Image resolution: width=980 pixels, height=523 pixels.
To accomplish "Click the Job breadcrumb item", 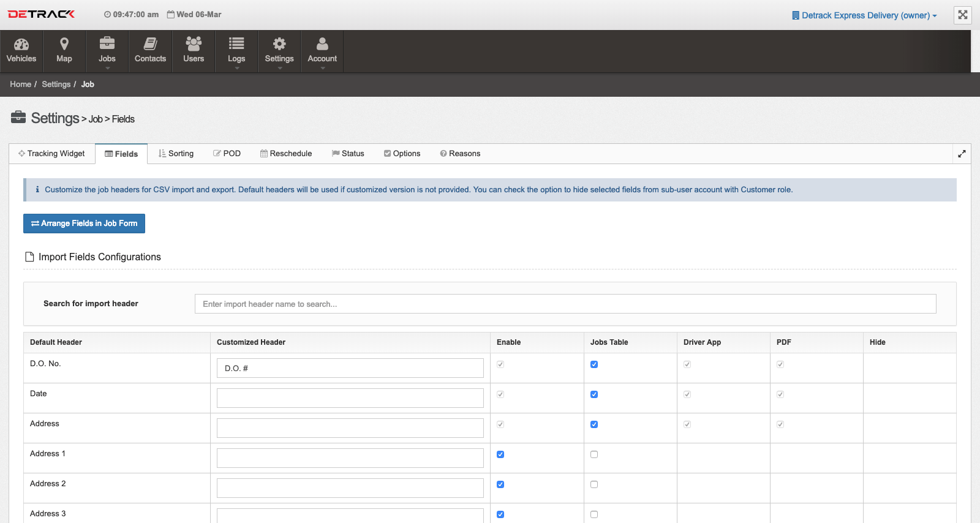I will click(88, 85).
